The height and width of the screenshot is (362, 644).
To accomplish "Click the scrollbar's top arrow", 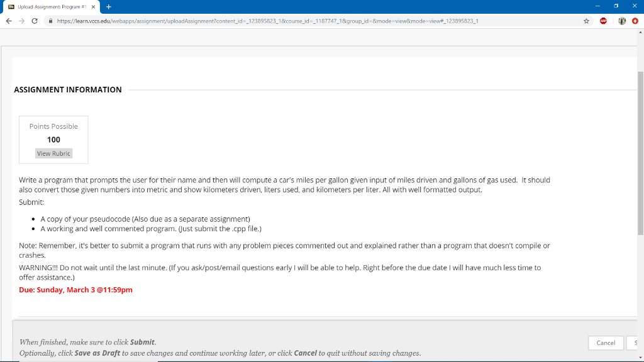I will [640, 31].
